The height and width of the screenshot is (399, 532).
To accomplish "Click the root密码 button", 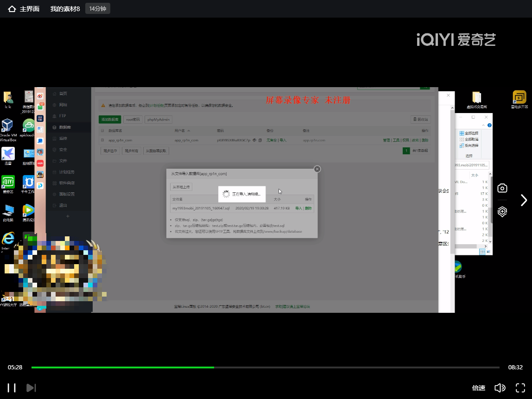I will coord(133,120).
